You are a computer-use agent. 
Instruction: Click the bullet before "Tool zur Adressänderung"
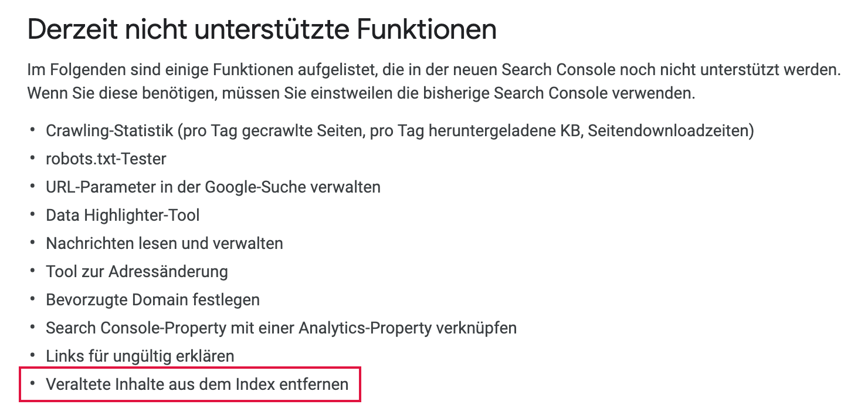pos(33,271)
